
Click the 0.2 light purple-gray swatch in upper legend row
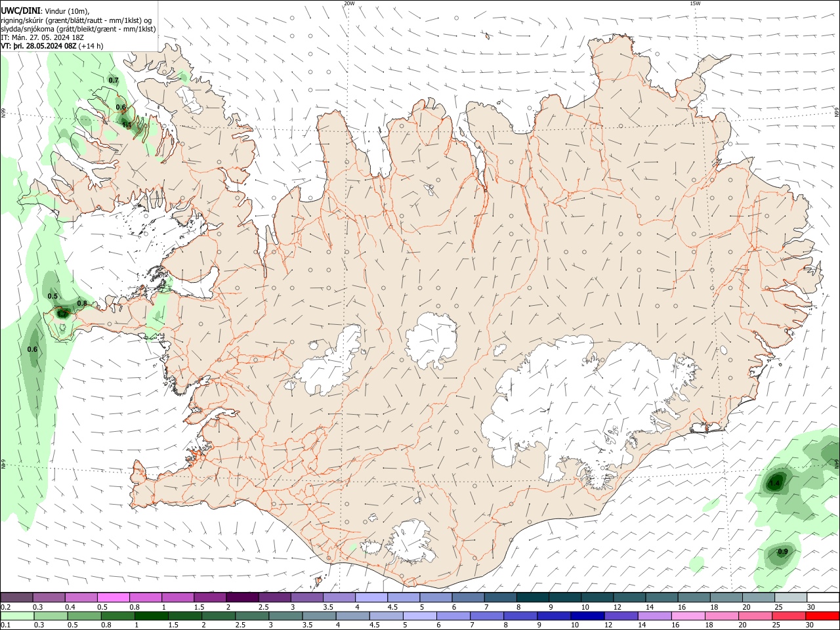pyautogui.click(x=16, y=597)
